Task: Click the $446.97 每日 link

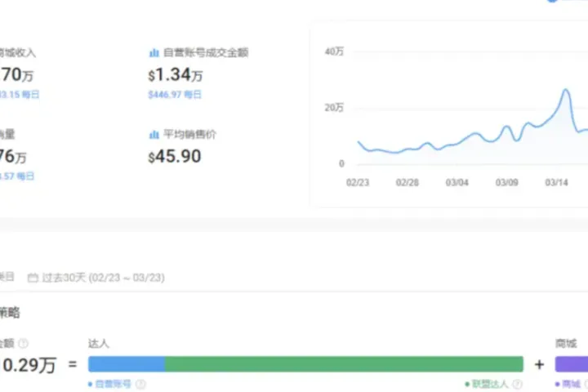Action: tap(175, 94)
